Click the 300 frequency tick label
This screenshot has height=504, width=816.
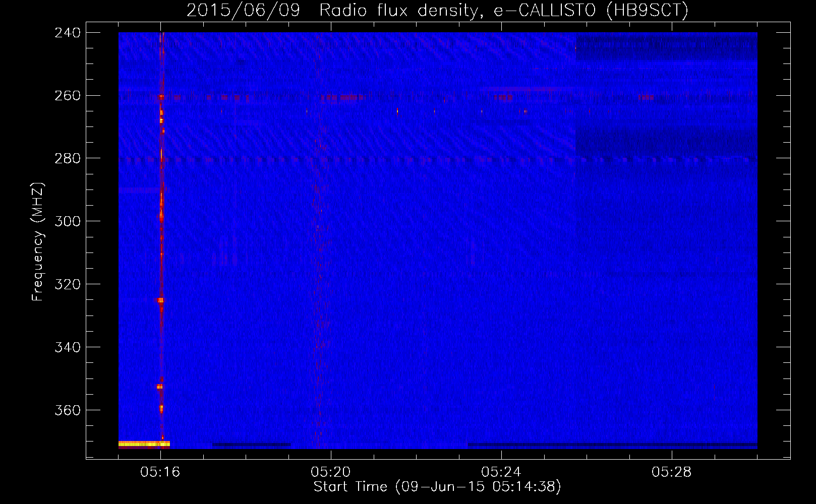pyautogui.click(x=68, y=222)
